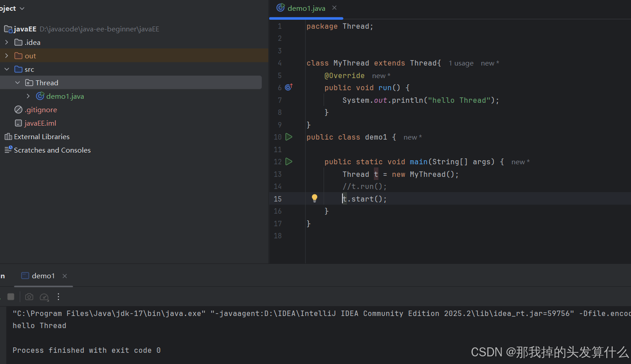The image size is (631, 364).
Task: Click the '1 usage' hint beside MyThread class
Action: 461,63
